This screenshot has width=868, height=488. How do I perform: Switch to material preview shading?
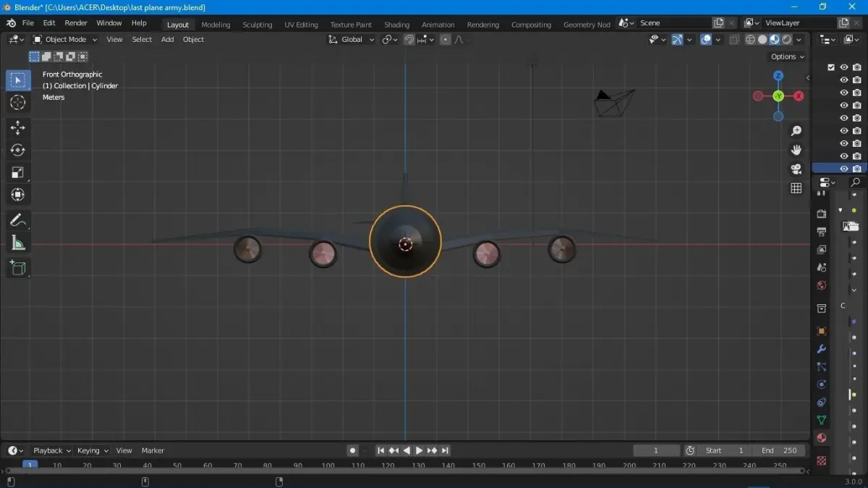pos(775,40)
